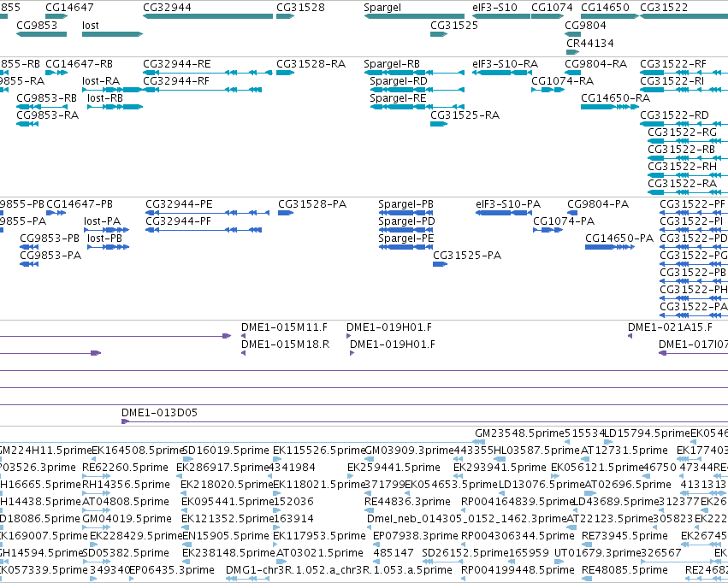Viewport: 728px width, 583px height.
Task: Select protein CG14647-PB
Action: tap(80, 204)
